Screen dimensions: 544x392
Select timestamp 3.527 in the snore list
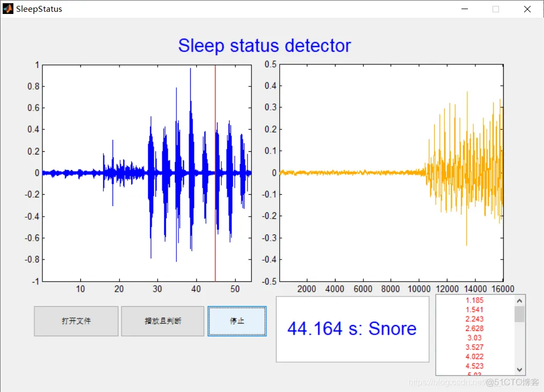[474, 347]
